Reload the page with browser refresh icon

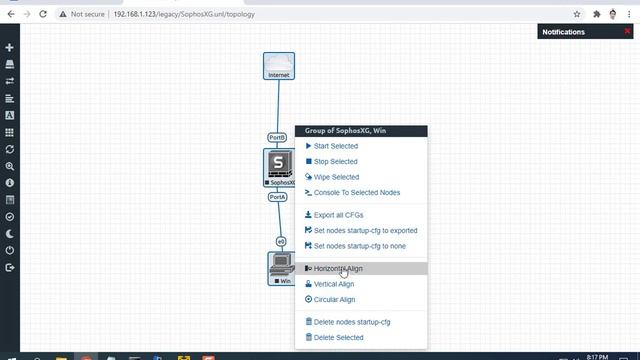43,14
